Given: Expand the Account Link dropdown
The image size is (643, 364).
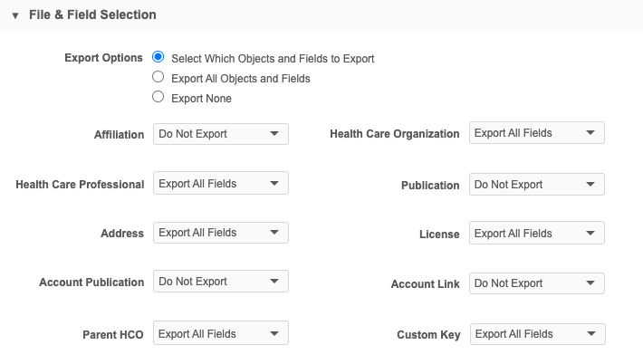Looking at the screenshot, I should pos(536,283).
